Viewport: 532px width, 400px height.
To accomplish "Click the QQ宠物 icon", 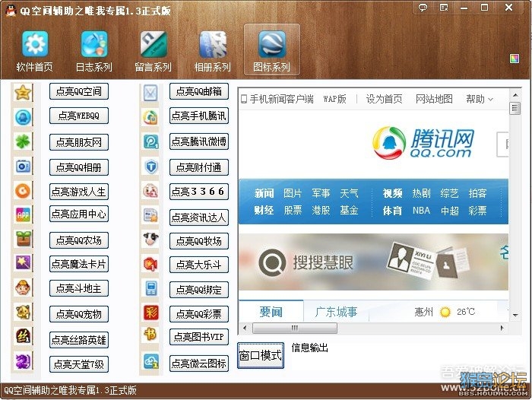I will coord(23,313).
